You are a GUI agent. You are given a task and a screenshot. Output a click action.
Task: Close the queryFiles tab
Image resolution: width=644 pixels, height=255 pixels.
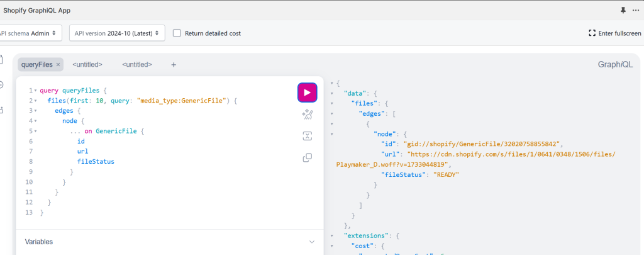pyautogui.click(x=58, y=64)
